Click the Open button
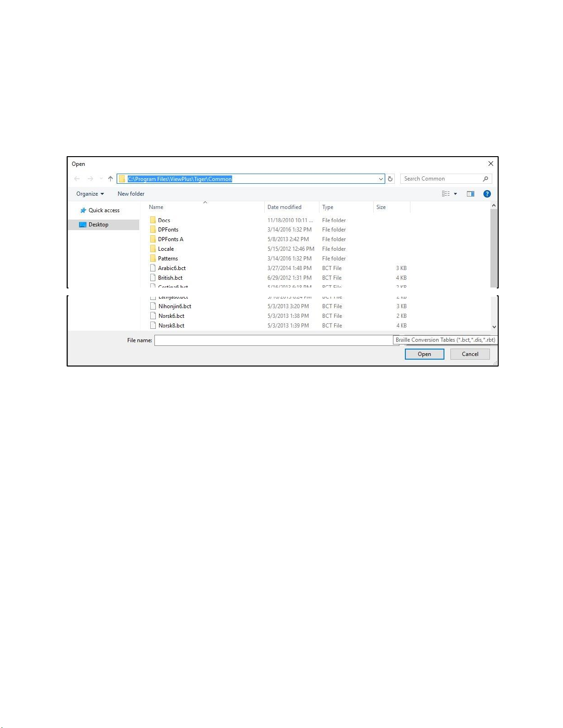Screen dimensions: 563x728 tap(424, 354)
